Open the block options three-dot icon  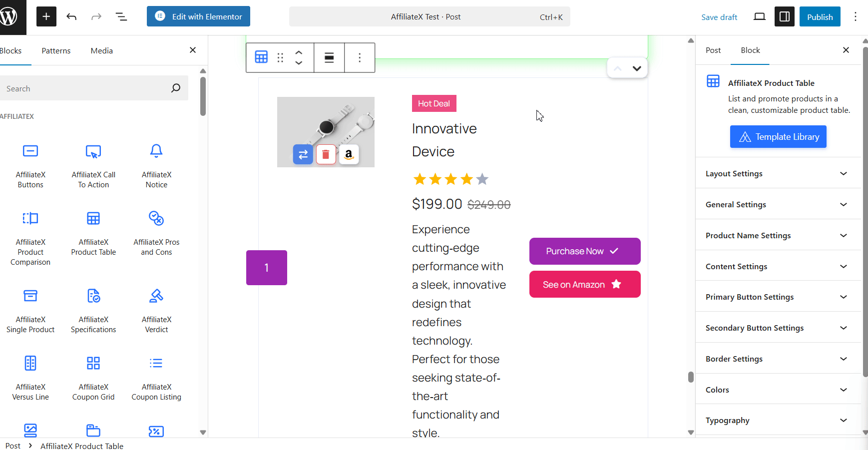(360, 57)
